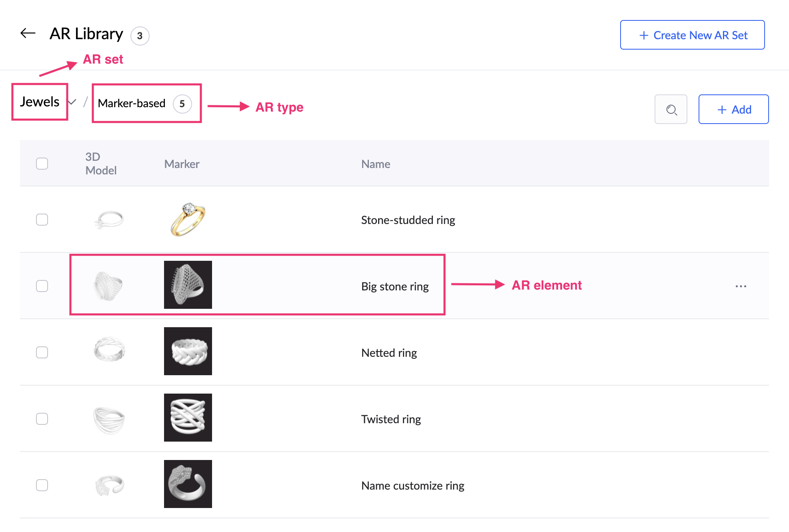Click the Name column header
The image size is (789, 532).
[x=376, y=164]
